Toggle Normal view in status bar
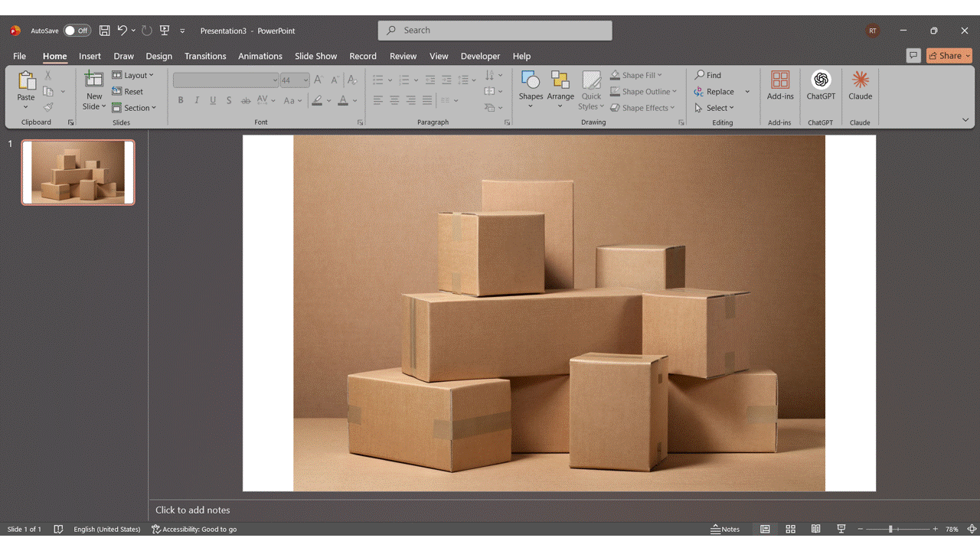 click(765, 529)
